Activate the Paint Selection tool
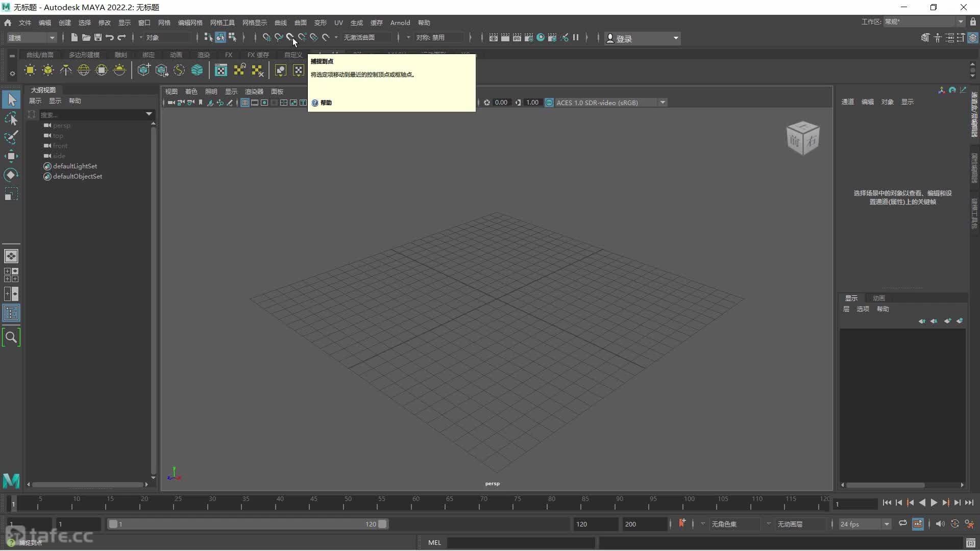 coord(11,137)
